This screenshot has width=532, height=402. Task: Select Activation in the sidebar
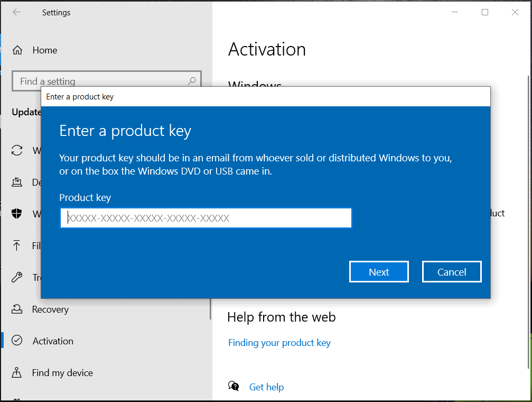point(53,341)
